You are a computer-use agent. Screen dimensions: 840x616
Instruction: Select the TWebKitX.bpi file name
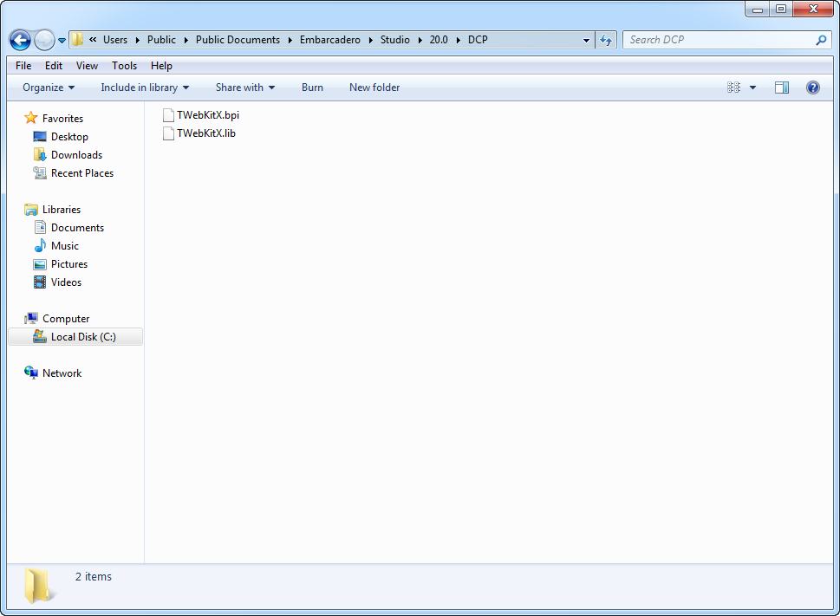pyautogui.click(x=208, y=115)
